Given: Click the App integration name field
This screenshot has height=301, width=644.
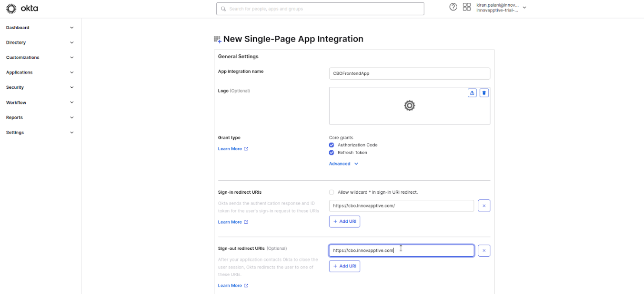Looking at the screenshot, I should point(409,73).
